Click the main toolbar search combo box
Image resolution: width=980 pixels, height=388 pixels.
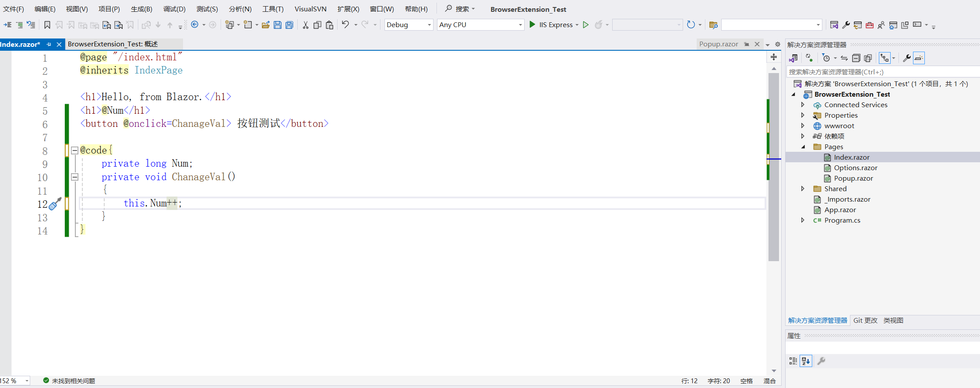772,24
